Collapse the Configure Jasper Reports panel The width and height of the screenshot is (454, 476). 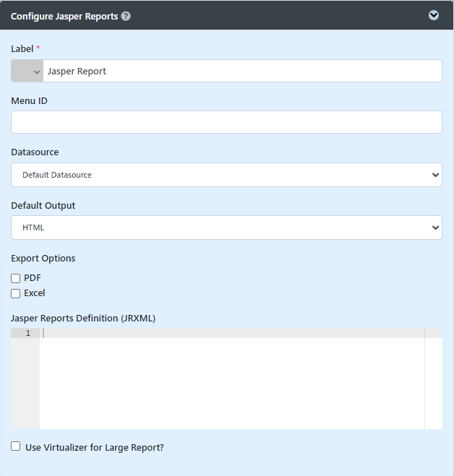(x=434, y=15)
